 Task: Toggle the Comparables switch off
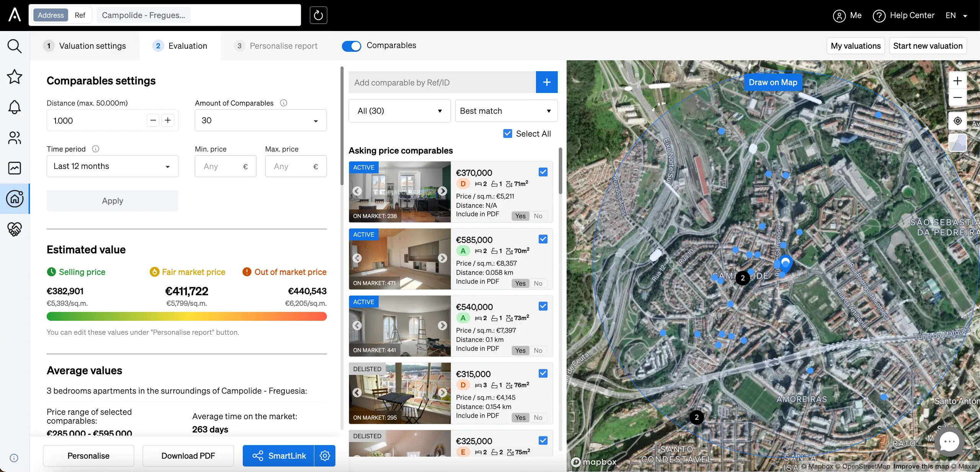(351, 46)
